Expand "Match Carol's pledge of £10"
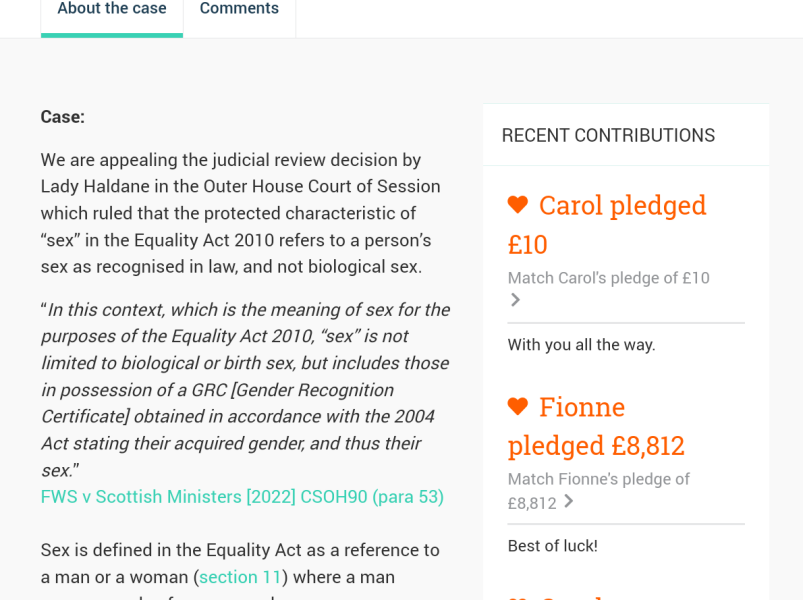803x600 pixels. click(x=608, y=278)
